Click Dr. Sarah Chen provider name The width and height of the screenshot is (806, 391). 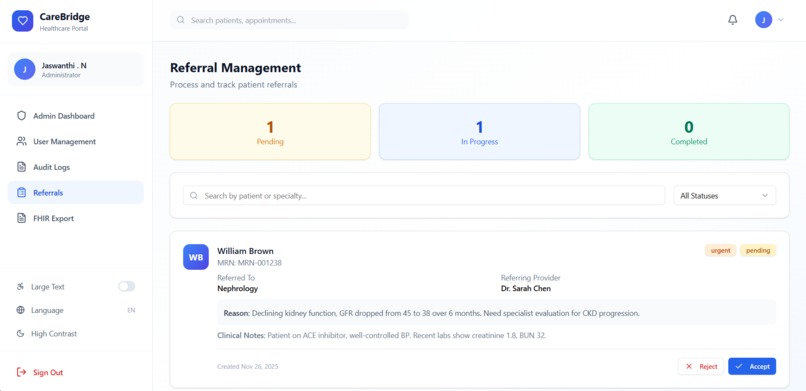point(525,288)
